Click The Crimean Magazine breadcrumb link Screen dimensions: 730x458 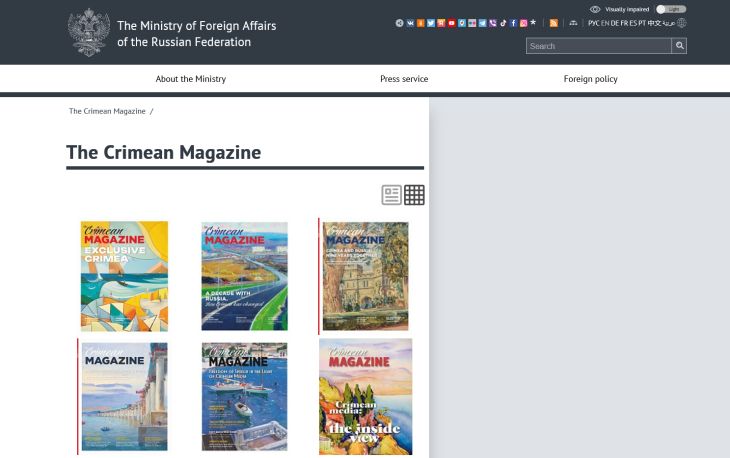pos(107,111)
